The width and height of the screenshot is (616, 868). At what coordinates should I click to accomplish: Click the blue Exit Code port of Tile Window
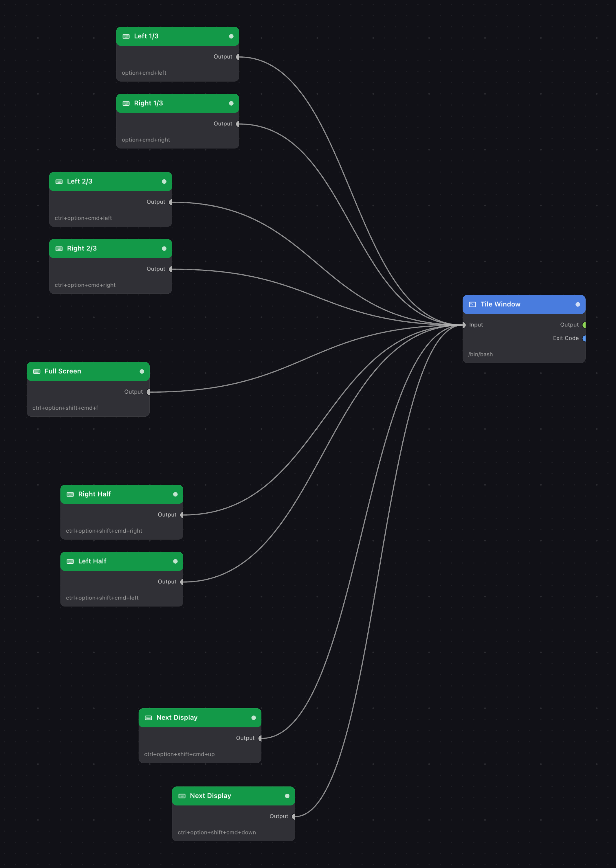coord(584,339)
